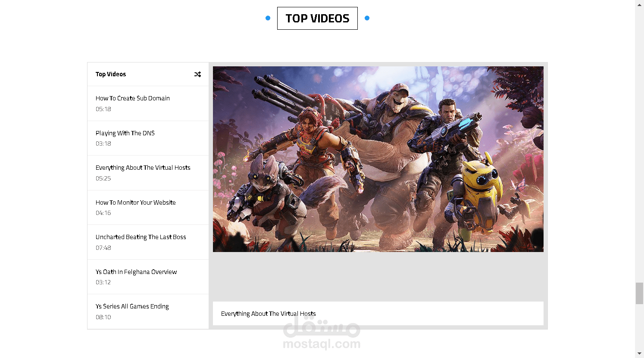
Task: Select Uncharted Beating The Last Boss
Action: pos(148,242)
